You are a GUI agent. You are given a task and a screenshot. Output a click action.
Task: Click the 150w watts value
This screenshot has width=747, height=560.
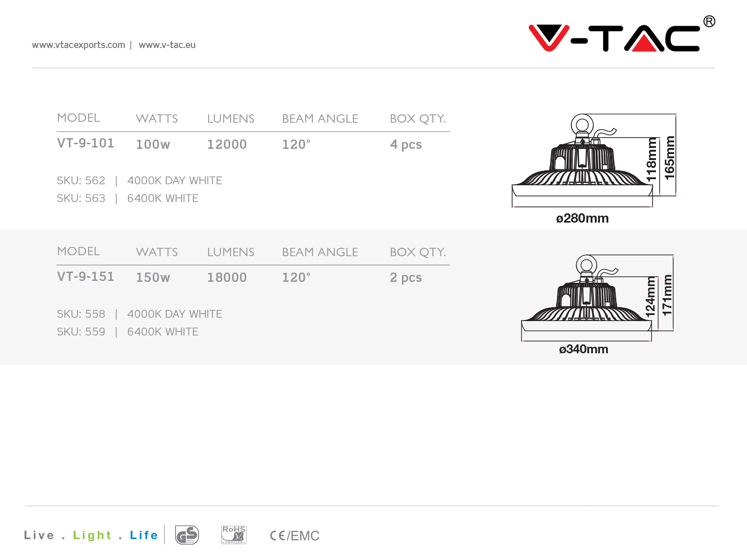[x=153, y=278]
